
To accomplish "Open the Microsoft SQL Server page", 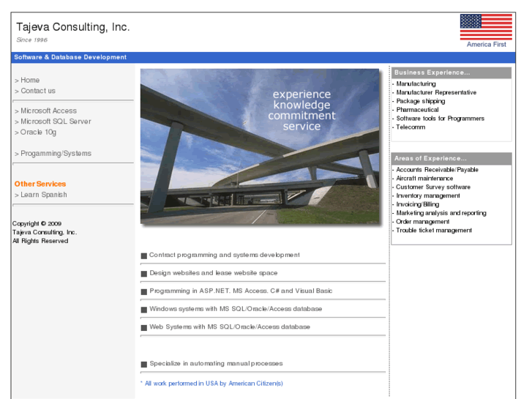I will coord(56,122).
